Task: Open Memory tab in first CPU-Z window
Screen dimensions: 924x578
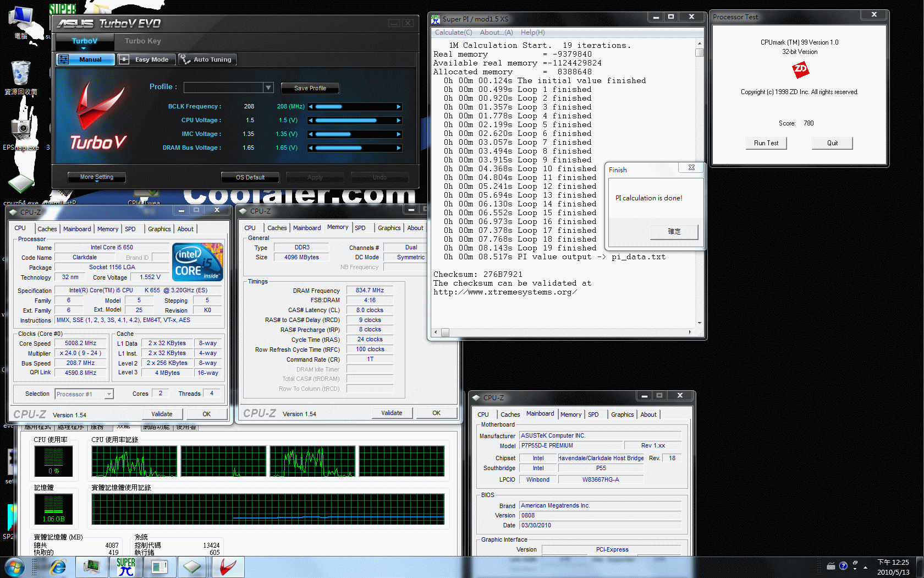Action: click(108, 229)
